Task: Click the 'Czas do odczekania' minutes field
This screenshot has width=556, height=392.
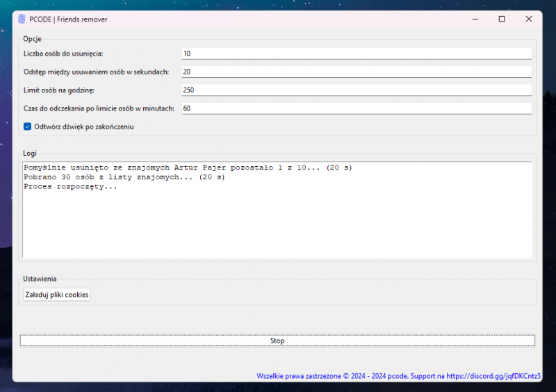Action: pos(356,108)
